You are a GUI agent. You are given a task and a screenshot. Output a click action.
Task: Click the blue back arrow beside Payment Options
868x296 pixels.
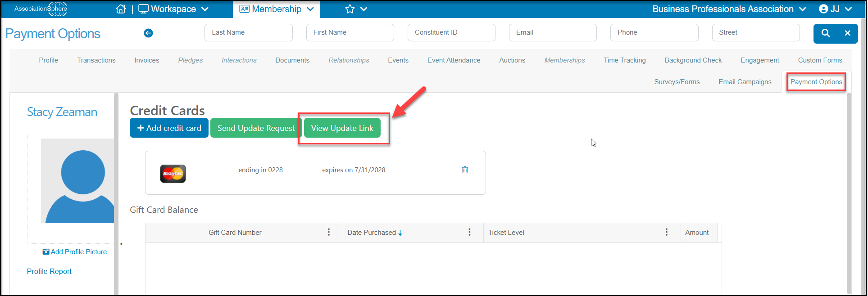(148, 33)
